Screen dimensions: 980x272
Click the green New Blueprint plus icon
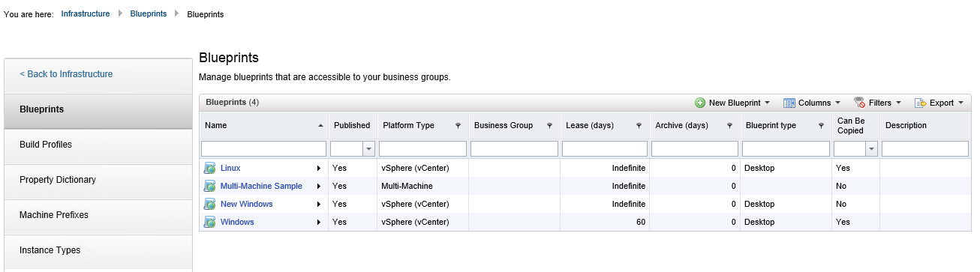pyautogui.click(x=700, y=103)
